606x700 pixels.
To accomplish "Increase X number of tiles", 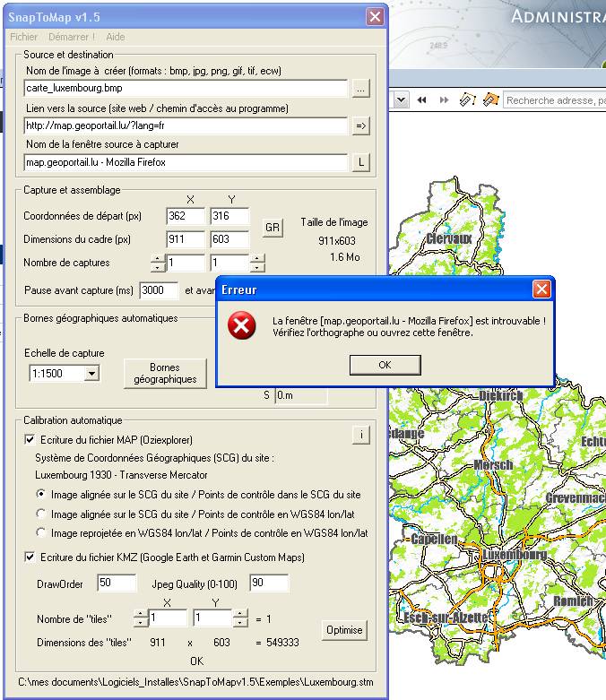I will pos(141,614).
